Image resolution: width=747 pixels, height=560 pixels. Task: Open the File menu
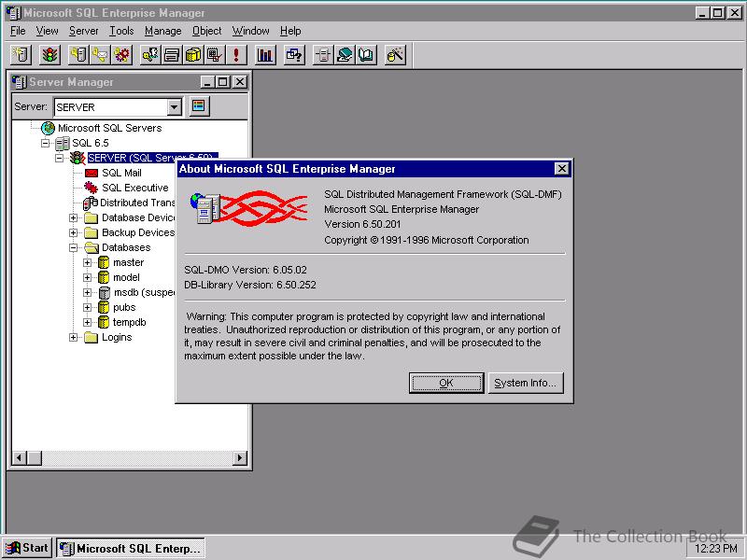tap(18, 31)
